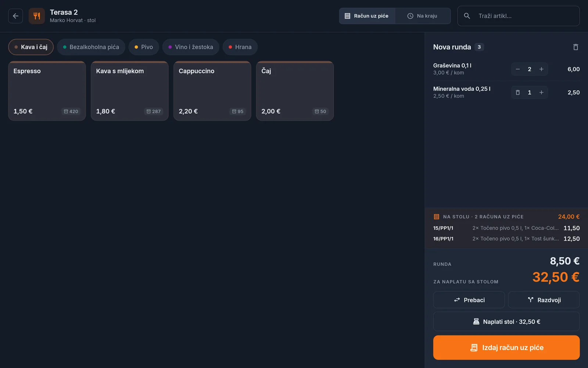Open receipt 16/PP1/1 row
The image size is (588, 368).
(x=506, y=239)
